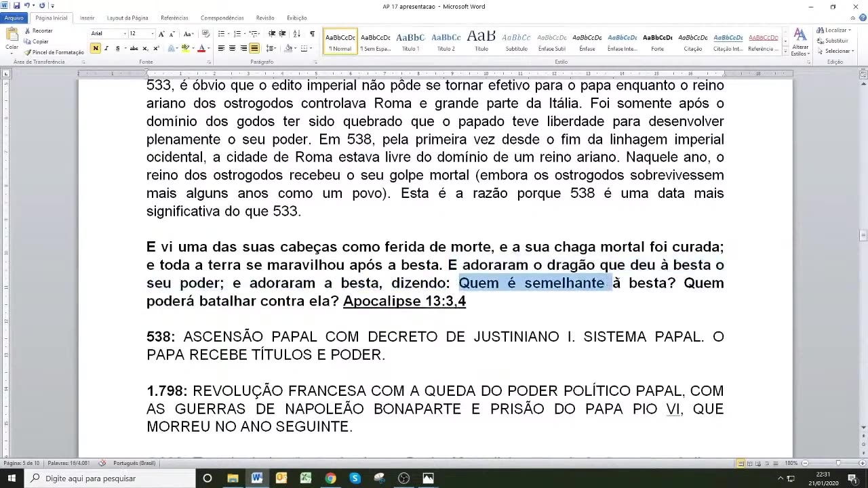868x488 pixels.
Task: Click the Save icon in quick access toolbar
Action: tap(16, 6)
